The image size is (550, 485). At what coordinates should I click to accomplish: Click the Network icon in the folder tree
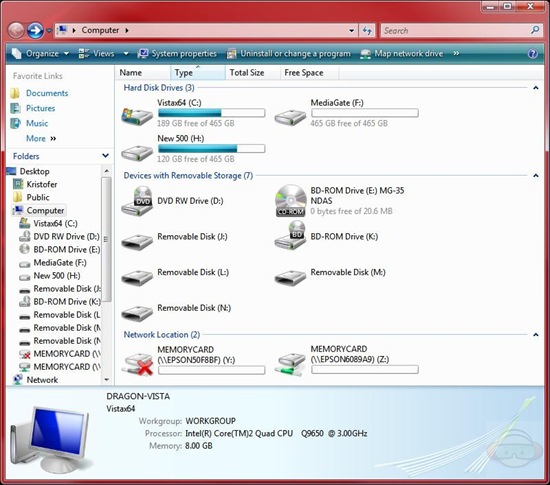point(18,380)
